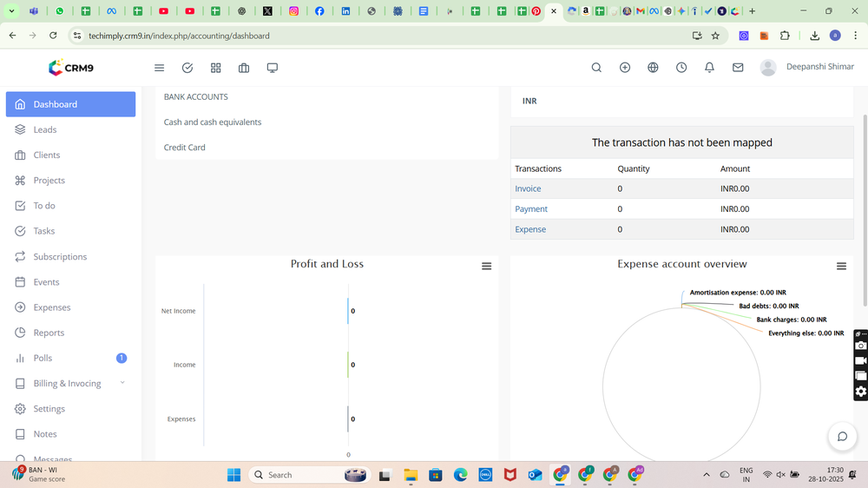
Task: Open the tasks checkmark shortcut icon
Action: click(x=187, y=68)
